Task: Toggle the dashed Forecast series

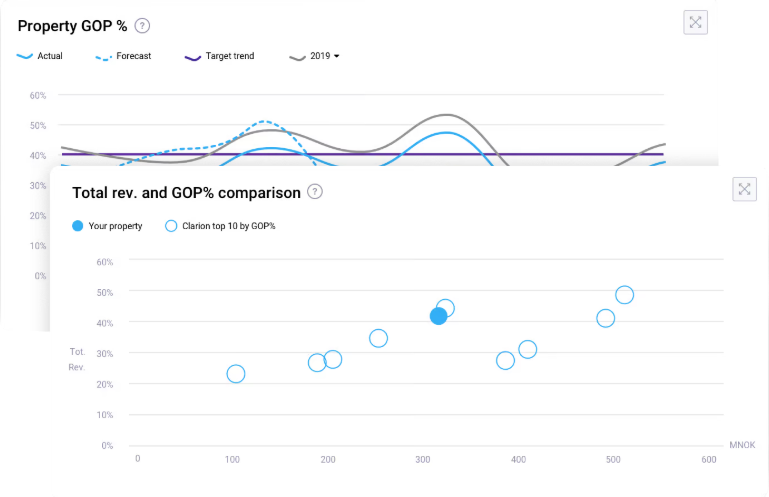Action: [132, 56]
